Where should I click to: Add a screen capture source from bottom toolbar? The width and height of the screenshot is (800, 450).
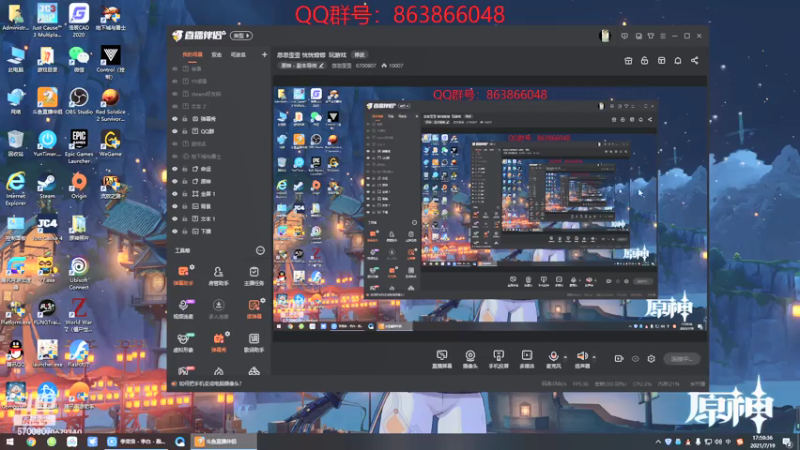coord(442,359)
